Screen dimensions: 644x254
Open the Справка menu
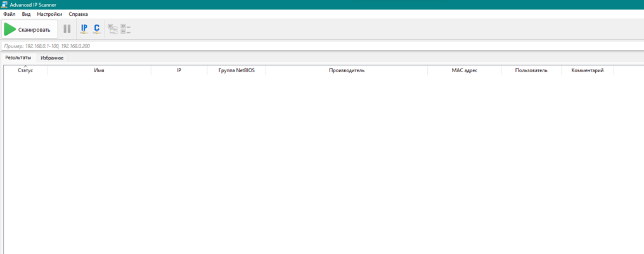click(x=78, y=14)
